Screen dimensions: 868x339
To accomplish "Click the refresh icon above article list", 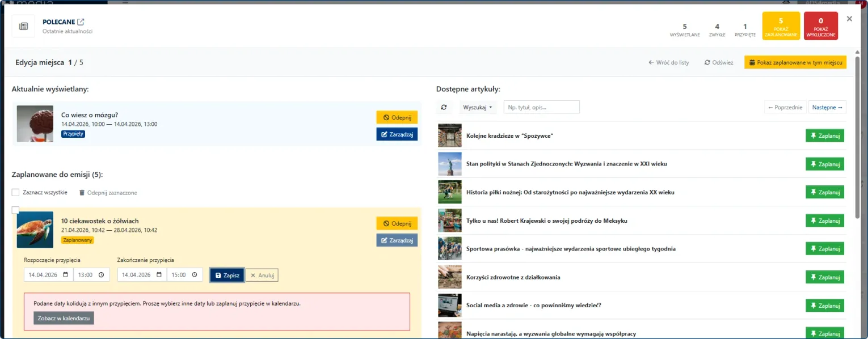I will [x=444, y=107].
